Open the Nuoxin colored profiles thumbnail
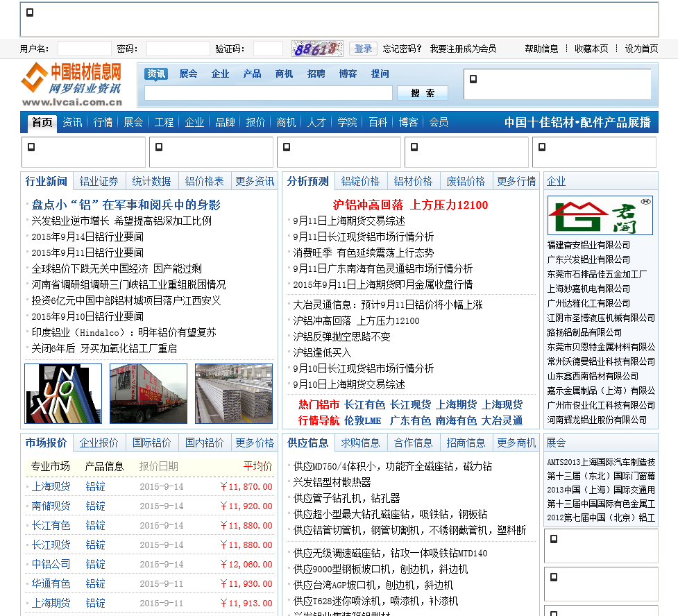The image size is (678, 616). pyautogui.click(x=63, y=393)
